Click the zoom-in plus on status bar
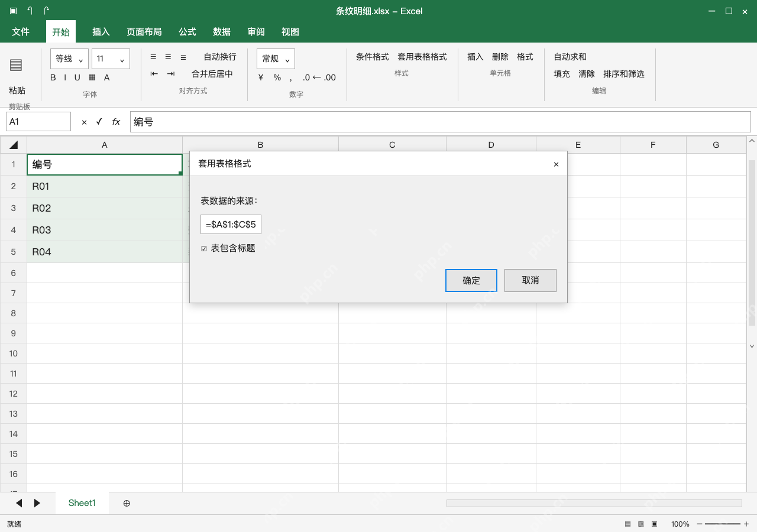 pos(746,524)
